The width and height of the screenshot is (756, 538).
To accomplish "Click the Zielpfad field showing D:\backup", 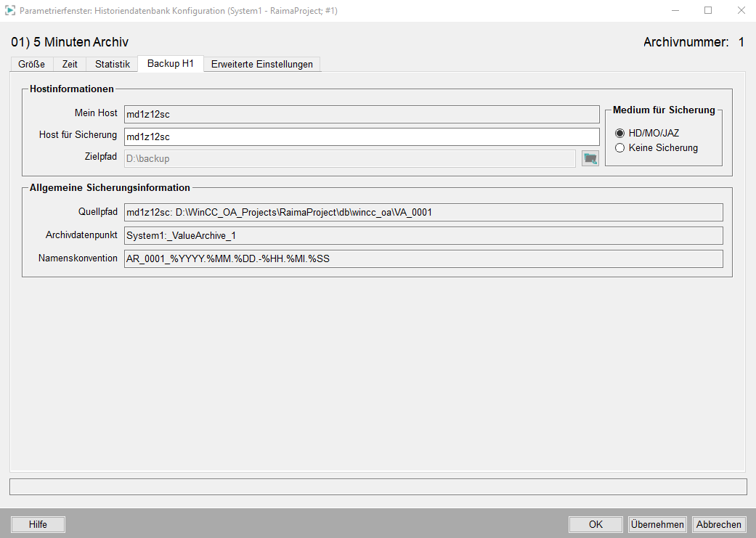I will (349, 158).
